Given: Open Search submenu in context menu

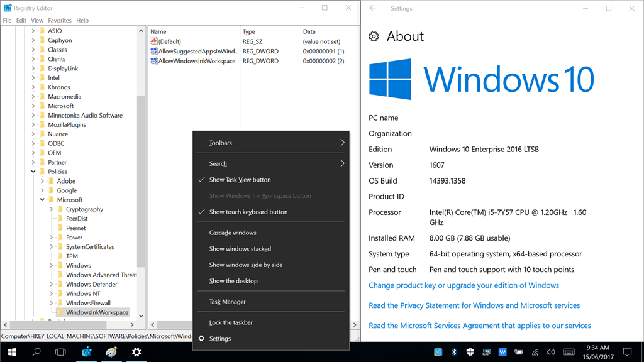Looking at the screenshot, I should click(271, 163).
